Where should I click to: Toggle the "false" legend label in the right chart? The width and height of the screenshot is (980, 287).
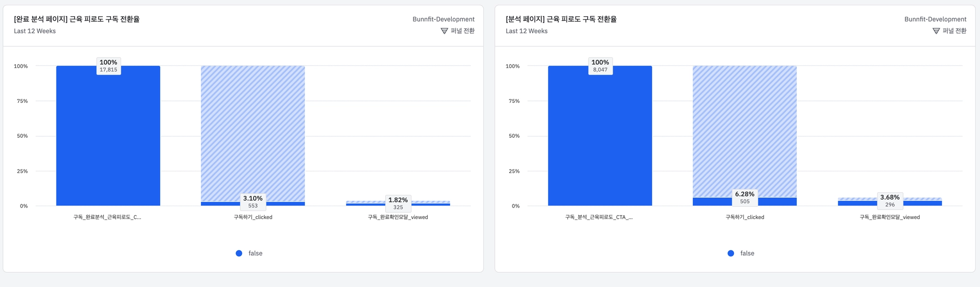[747, 254]
